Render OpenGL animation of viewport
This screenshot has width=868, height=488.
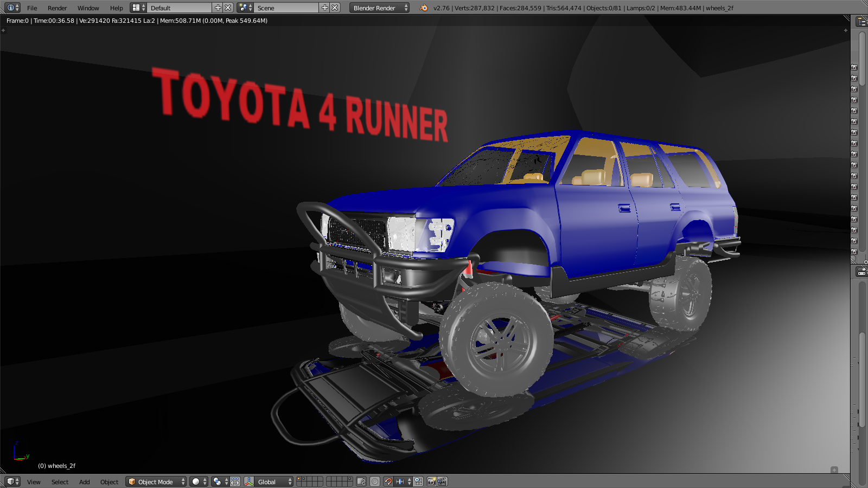point(442,481)
